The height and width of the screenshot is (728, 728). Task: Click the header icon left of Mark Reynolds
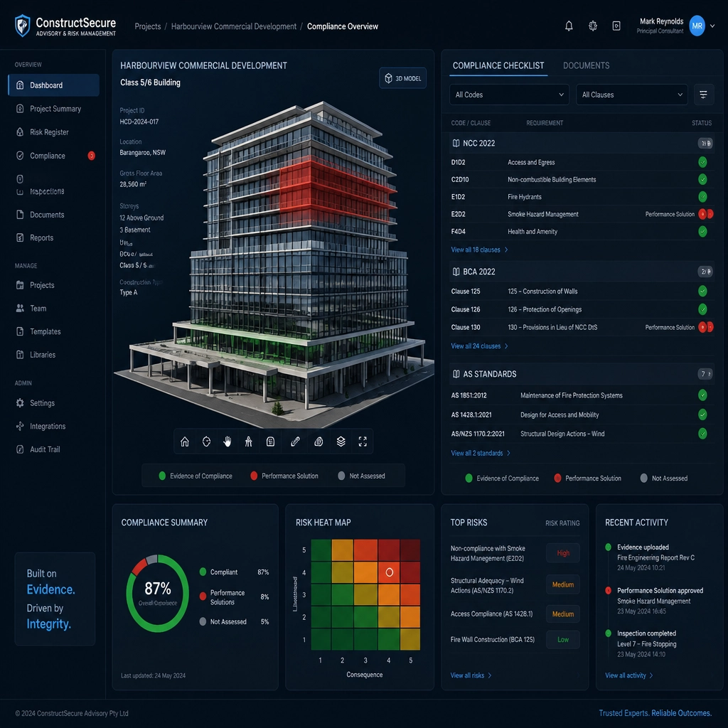(x=616, y=26)
